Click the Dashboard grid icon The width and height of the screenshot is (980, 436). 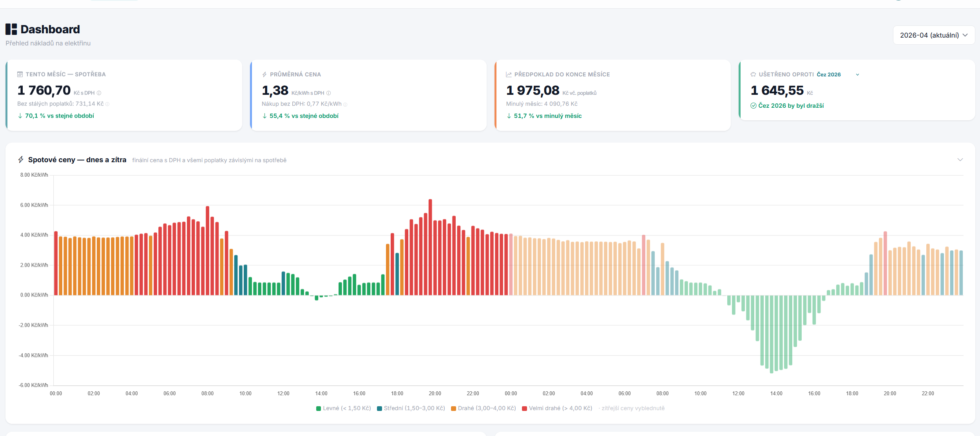tap(12, 29)
